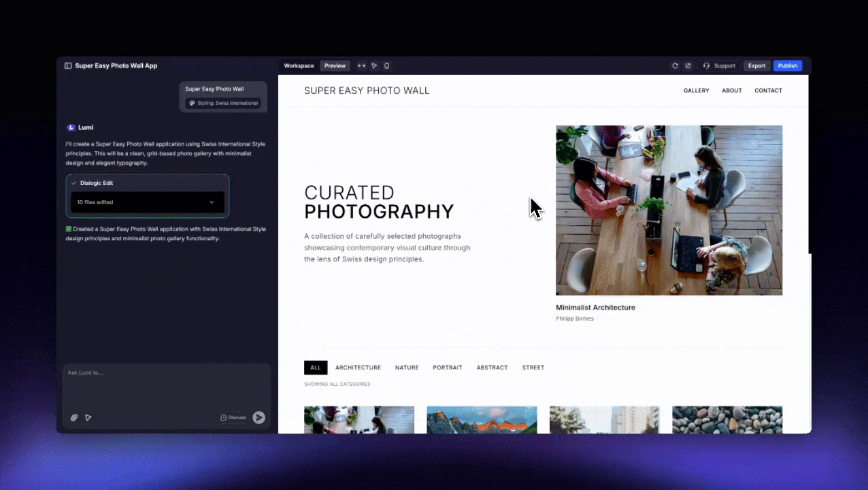Image resolution: width=868 pixels, height=490 pixels.
Task: Click the Export button
Action: [x=756, y=66]
